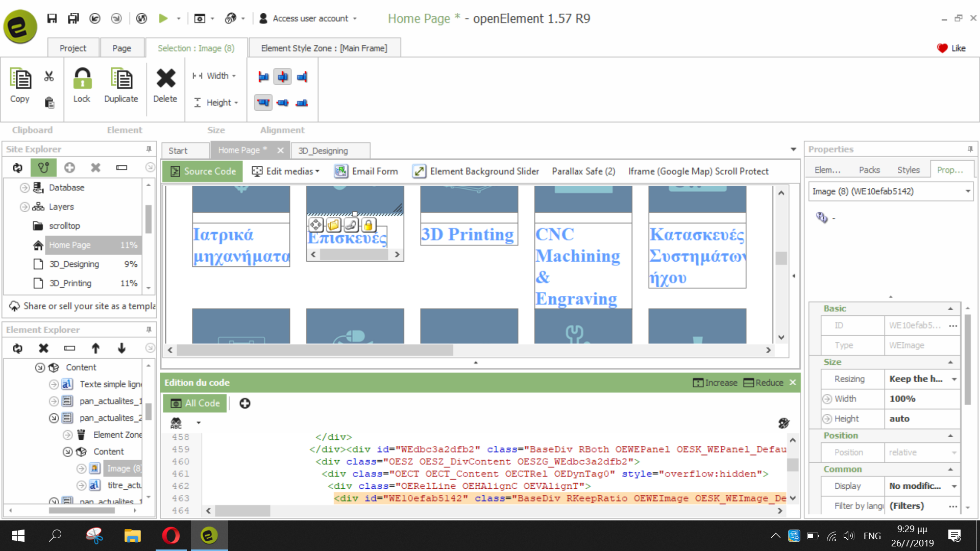Click the design canvas horizontal scrollbar
The image size is (980, 551).
point(315,350)
